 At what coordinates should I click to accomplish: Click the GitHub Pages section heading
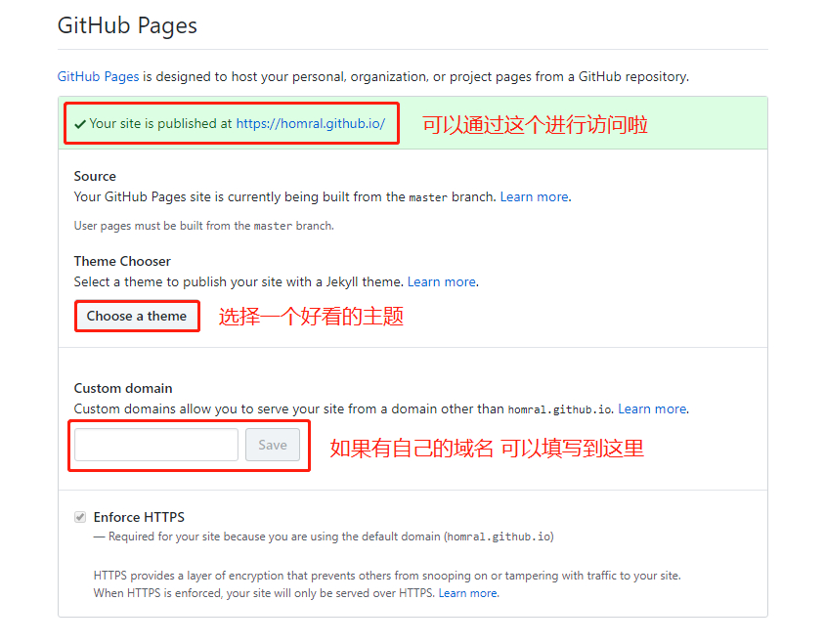click(127, 25)
